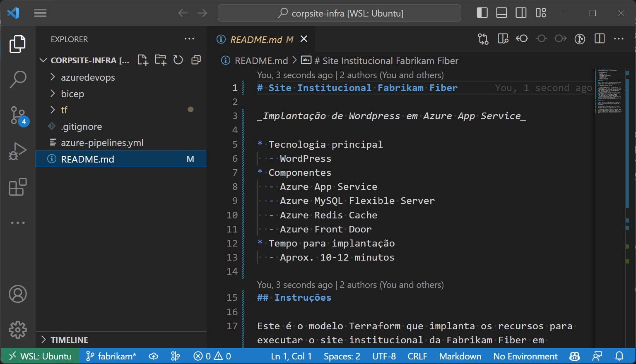Open notifications bell
This screenshot has height=364, width=636.
pos(619,356)
